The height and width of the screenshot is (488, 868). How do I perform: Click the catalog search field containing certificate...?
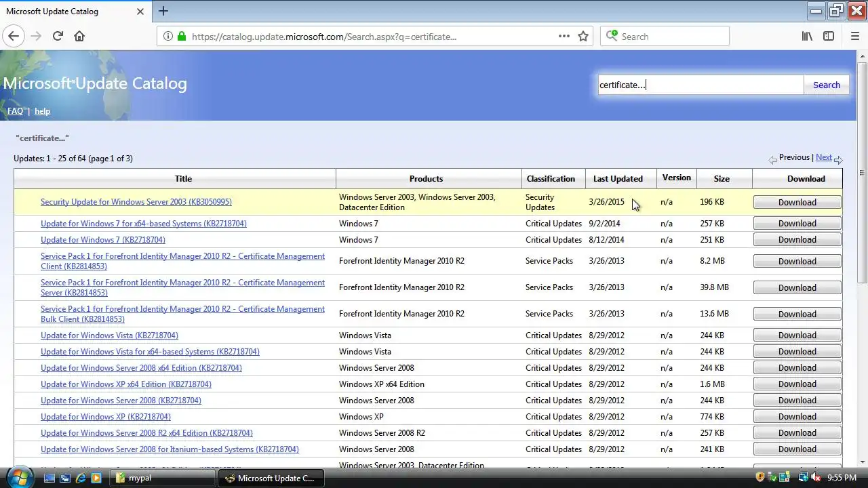[701, 85]
